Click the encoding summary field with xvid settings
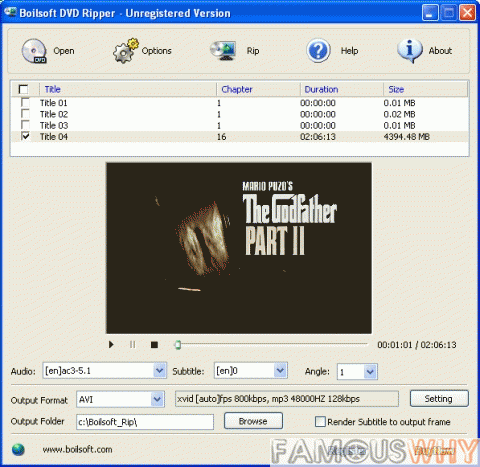This screenshot has height=467, width=480. 287,399
